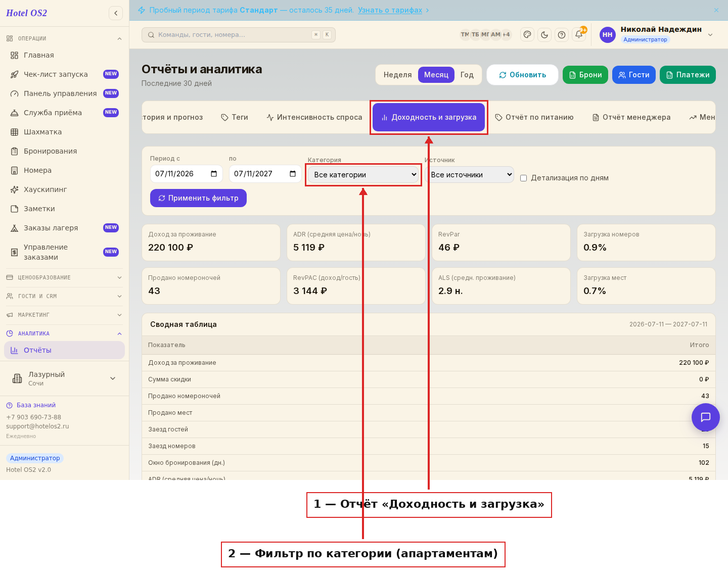Focus the command search field
The width and height of the screenshot is (728, 579).
coord(239,35)
